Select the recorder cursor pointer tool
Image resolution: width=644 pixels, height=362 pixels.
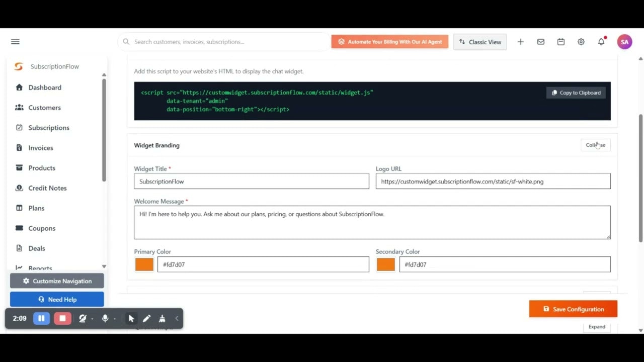tap(131, 318)
